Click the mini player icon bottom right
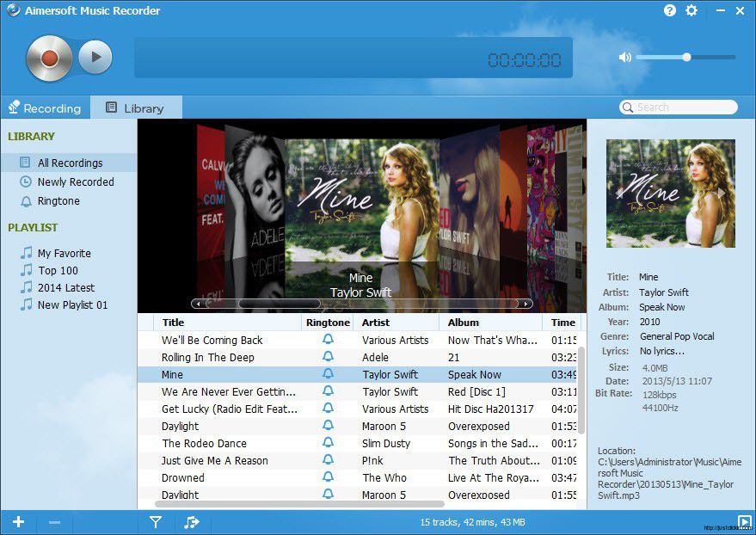The width and height of the screenshot is (756, 535). (x=744, y=521)
